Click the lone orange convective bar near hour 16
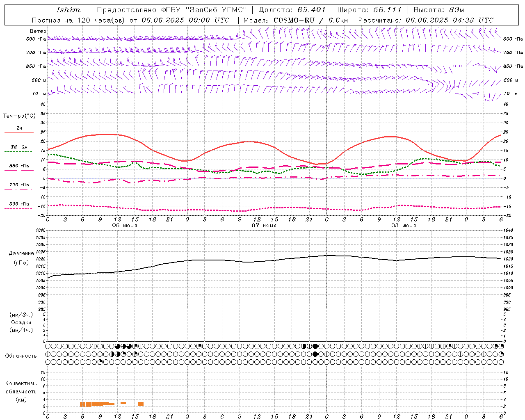525x420 pixels. 141,404
